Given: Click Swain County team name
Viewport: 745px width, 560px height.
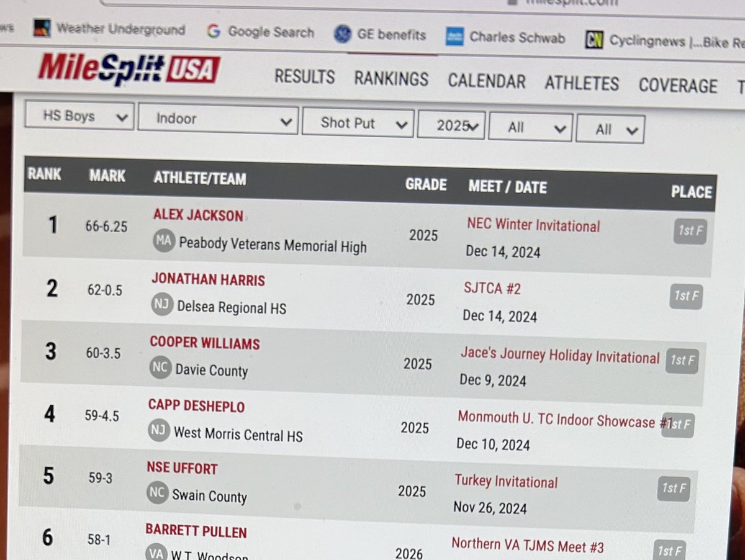Looking at the screenshot, I should pos(209,496).
